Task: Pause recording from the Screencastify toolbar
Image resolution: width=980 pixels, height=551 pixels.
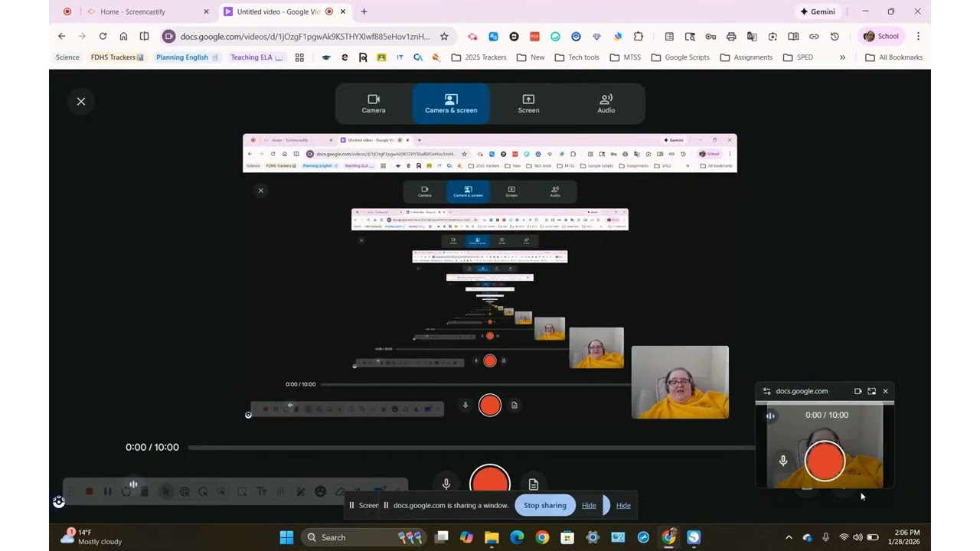Action: (x=107, y=492)
